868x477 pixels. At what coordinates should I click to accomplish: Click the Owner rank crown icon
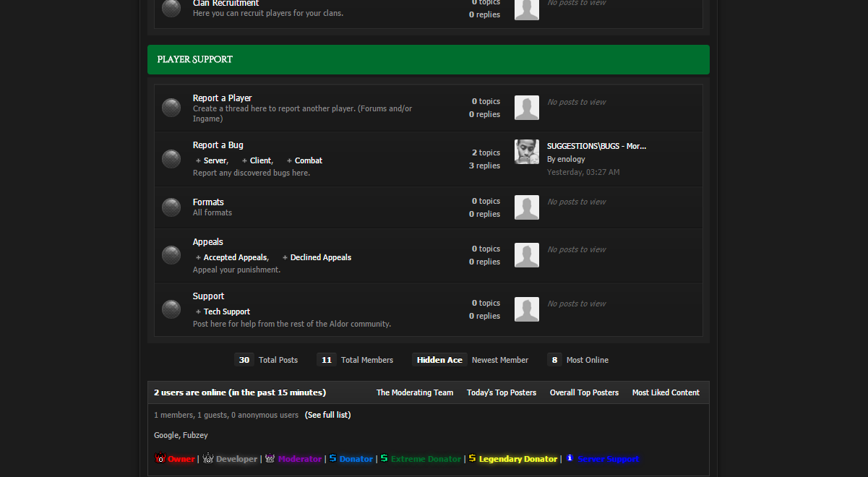tap(160, 458)
